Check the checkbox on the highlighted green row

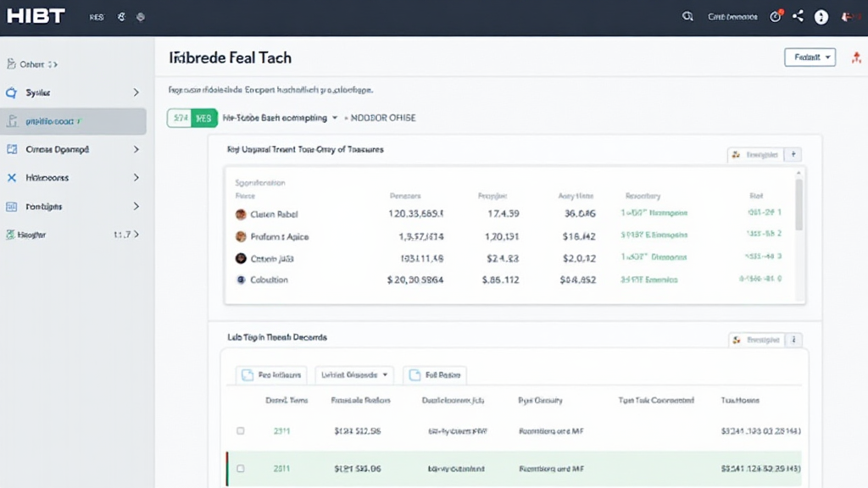click(241, 468)
